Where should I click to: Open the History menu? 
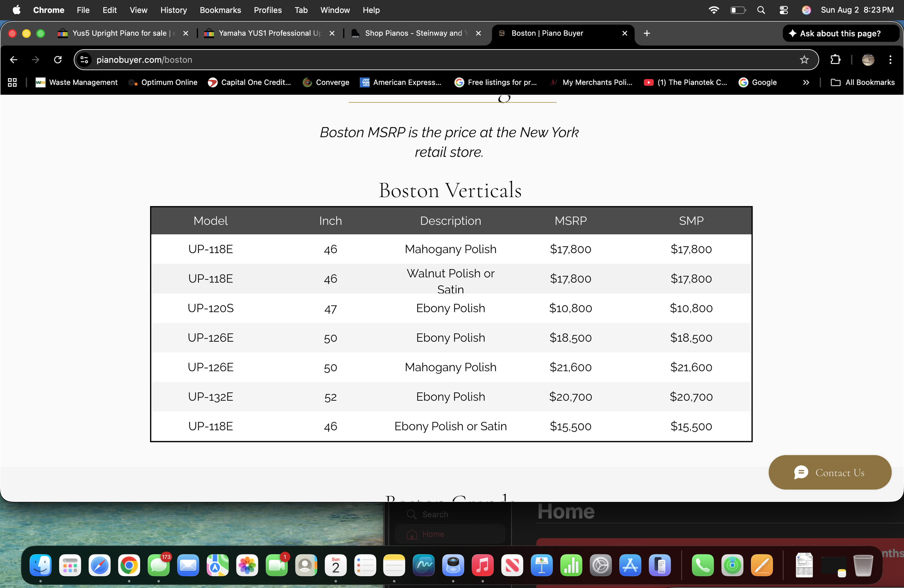pyautogui.click(x=174, y=10)
